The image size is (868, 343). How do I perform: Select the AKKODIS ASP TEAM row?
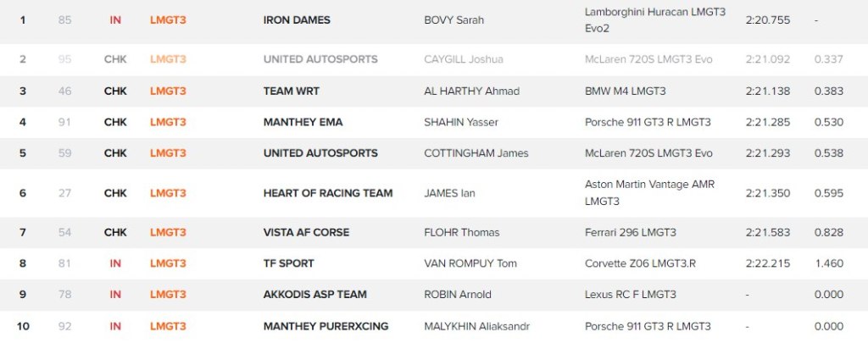pos(314,295)
